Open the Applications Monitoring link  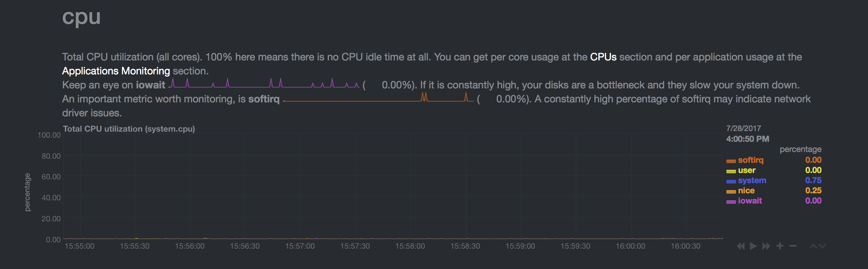[116, 71]
